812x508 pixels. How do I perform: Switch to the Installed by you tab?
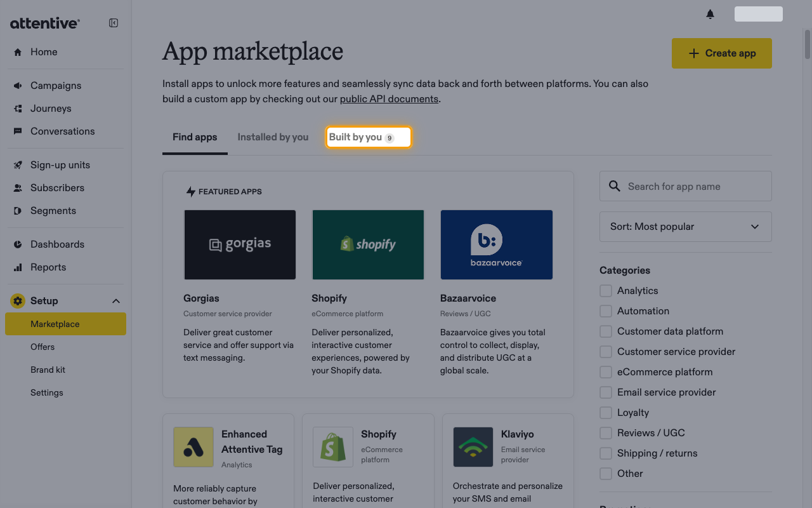[x=273, y=137]
